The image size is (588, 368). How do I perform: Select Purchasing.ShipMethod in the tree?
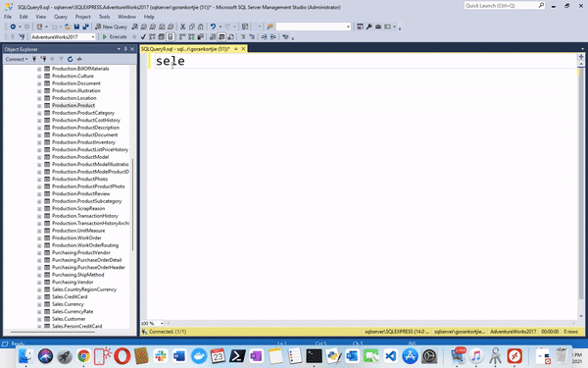click(78, 275)
